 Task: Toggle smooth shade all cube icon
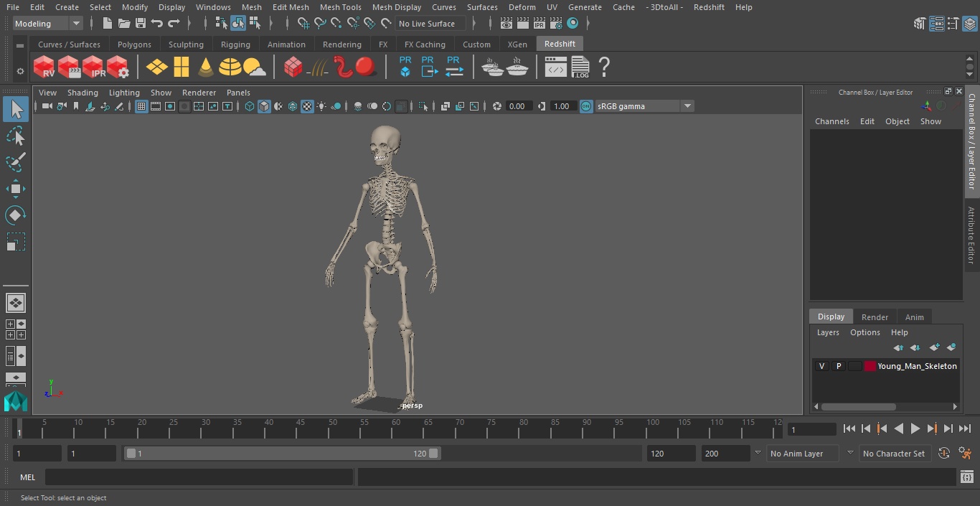point(264,106)
